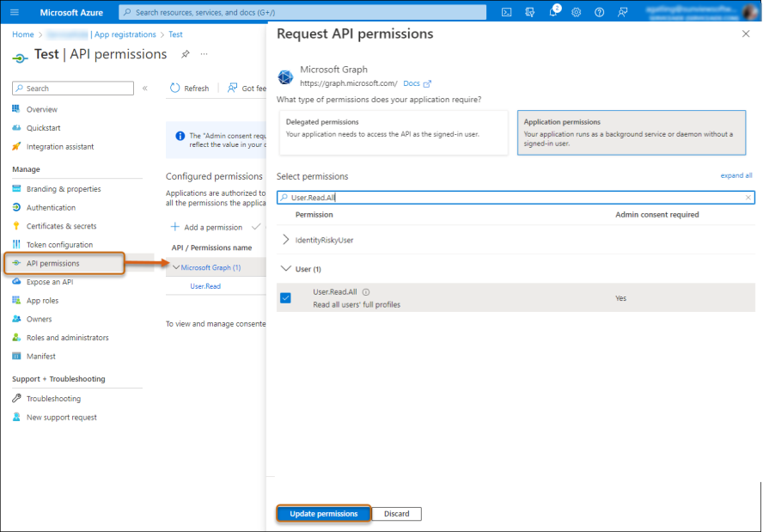Close the Request API permissions panel
Viewport: 763px width, 532px height.
[746, 34]
